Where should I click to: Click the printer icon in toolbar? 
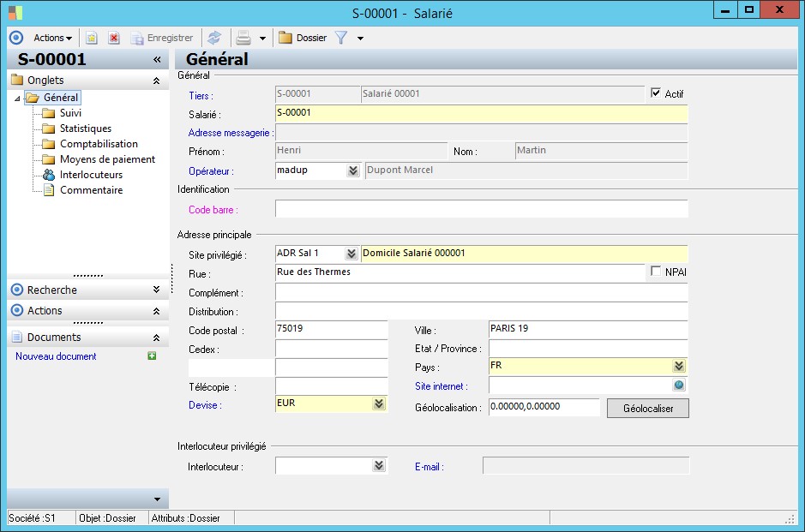[243, 38]
